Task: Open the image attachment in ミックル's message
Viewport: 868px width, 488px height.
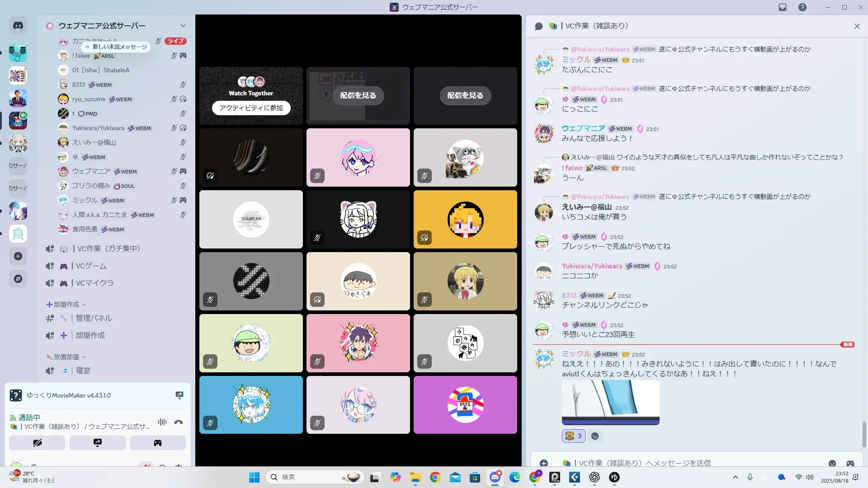Action: [610, 402]
